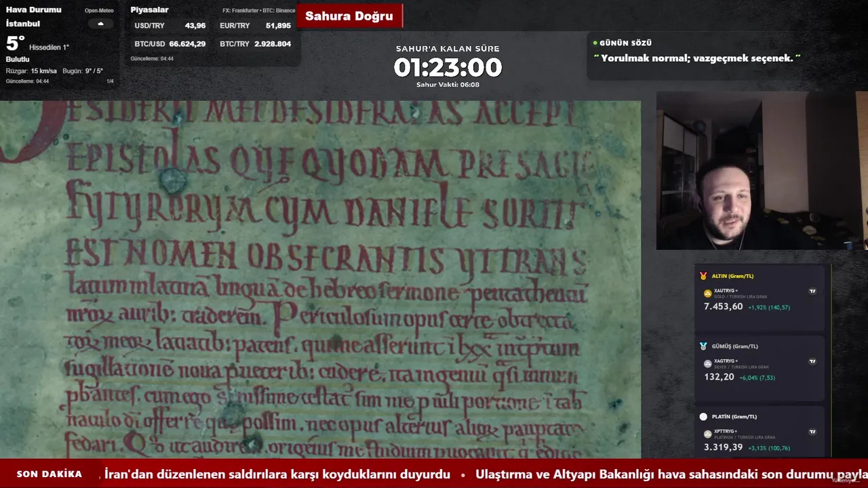Screen dimensions: 868x488
Task: Click the gold price 7.453,60
Action: [724, 307]
